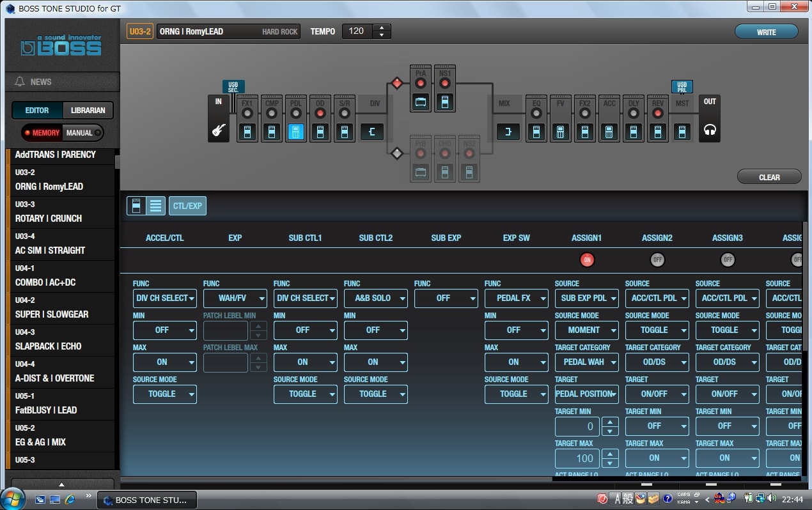Select the CHO chorus pedal in channel B
The width and height of the screenshot is (812, 510).
(445, 171)
